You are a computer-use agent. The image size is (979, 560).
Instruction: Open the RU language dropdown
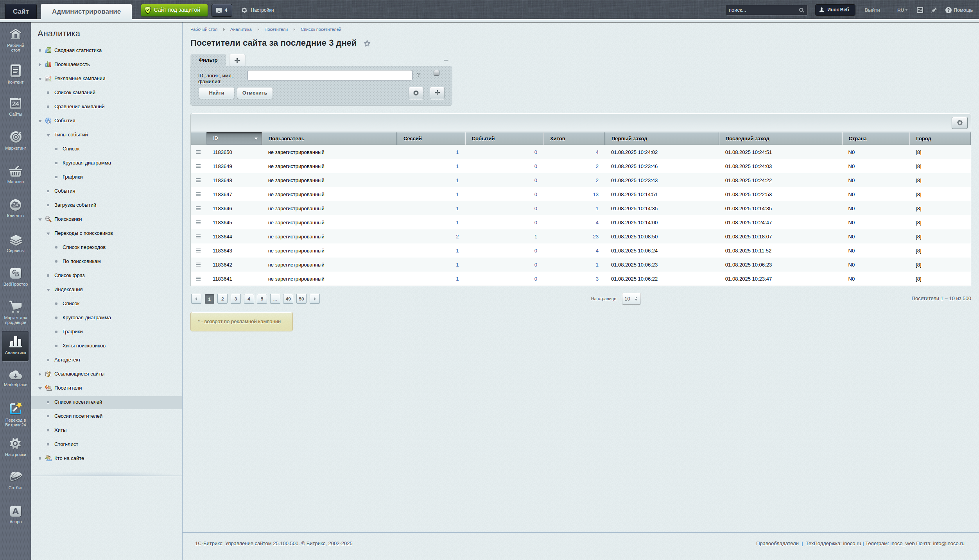902,10
